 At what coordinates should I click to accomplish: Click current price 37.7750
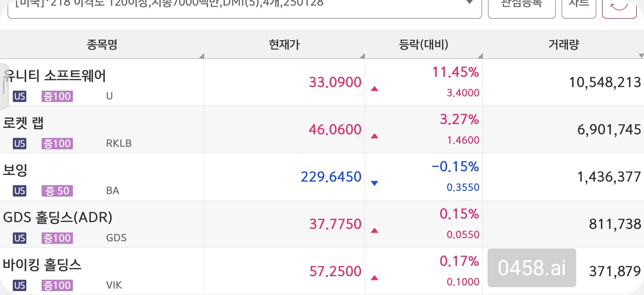click(x=335, y=224)
